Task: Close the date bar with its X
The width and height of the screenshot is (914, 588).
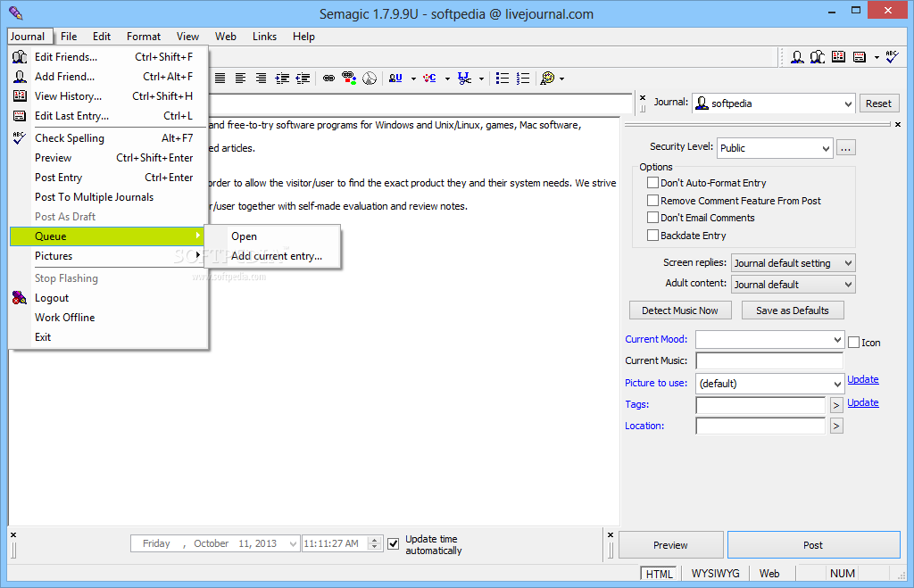Action: [x=13, y=534]
